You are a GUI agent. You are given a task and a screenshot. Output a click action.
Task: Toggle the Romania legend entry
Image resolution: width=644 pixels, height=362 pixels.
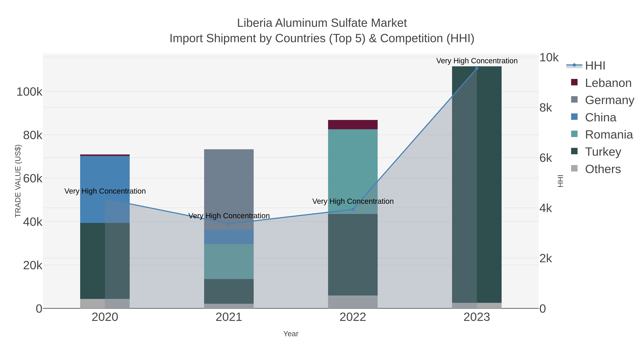click(x=602, y=134)
